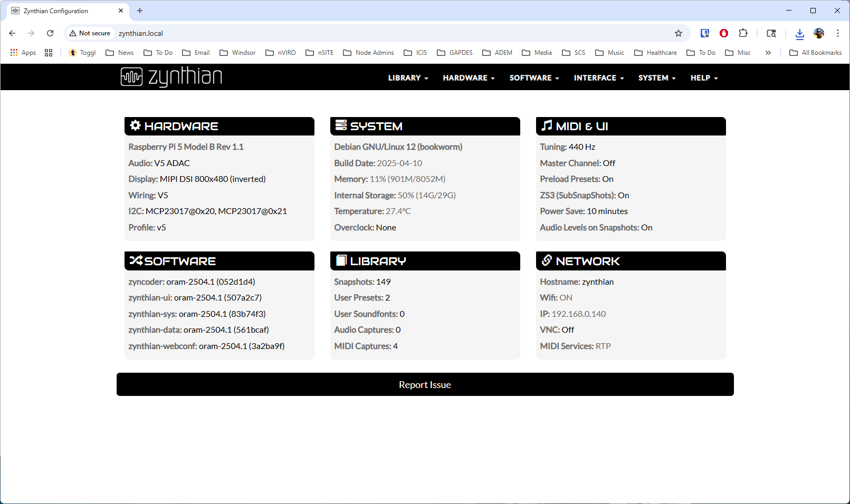The width and height of the screenshot is (850, 504).
Task: Click the Overclock: None entry
Action: click(x=365, y=227)
